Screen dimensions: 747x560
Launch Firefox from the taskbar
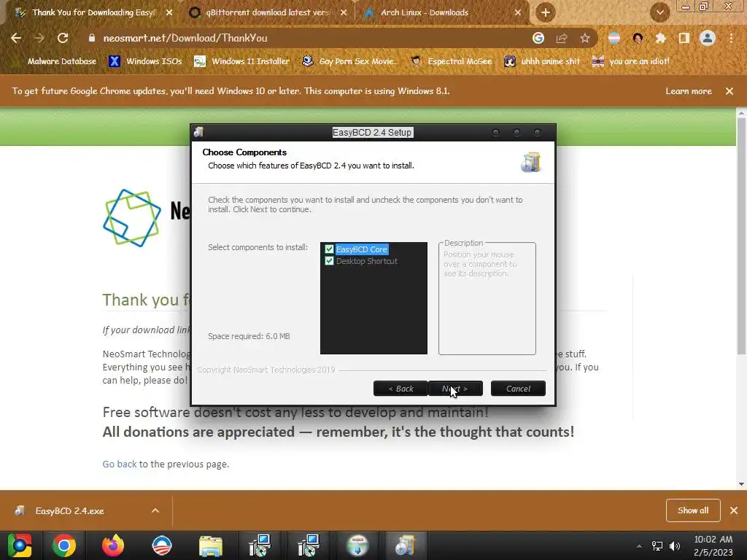(x=113, y=545)
